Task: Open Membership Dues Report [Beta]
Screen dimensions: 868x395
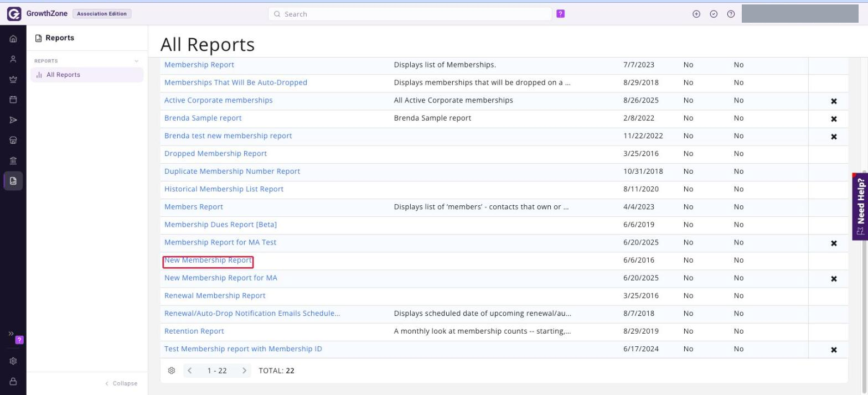Action: (x=221, y=224)
